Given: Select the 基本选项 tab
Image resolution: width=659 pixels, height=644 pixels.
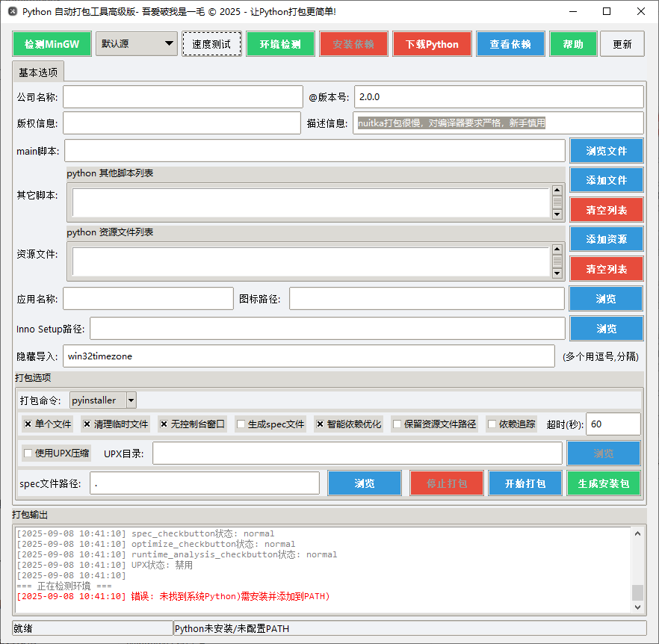Looking at the screenshot, I should point(38,72).
